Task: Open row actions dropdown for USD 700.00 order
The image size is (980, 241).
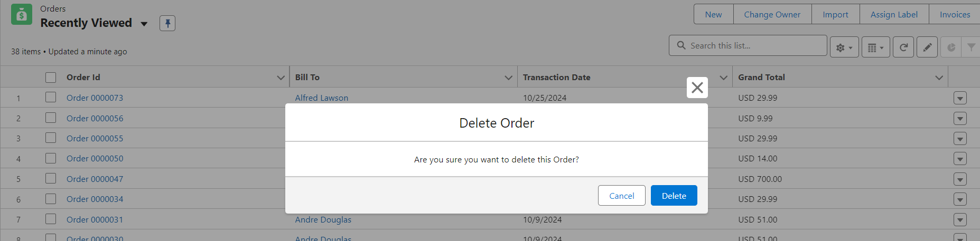Action: [x=960, y=179]
